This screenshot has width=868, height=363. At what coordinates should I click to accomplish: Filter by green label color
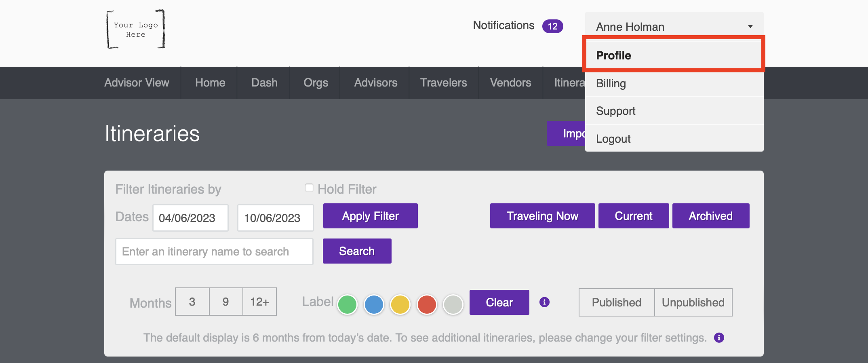click(x=347, y=304)
